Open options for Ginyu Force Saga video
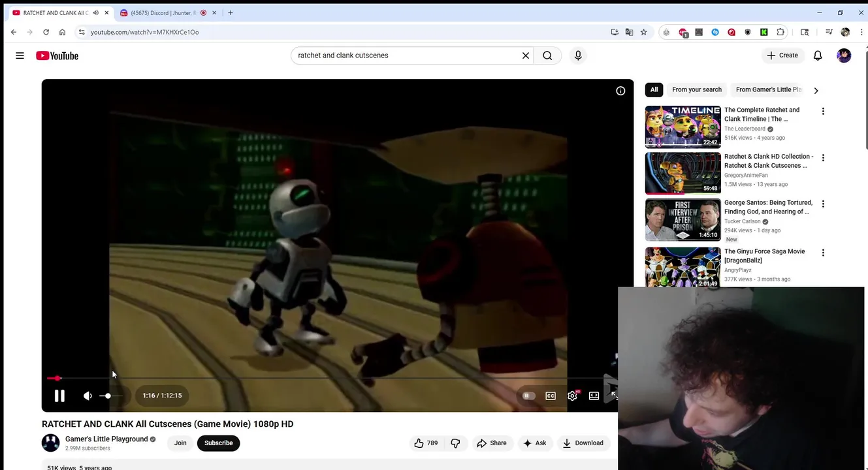 823,253
